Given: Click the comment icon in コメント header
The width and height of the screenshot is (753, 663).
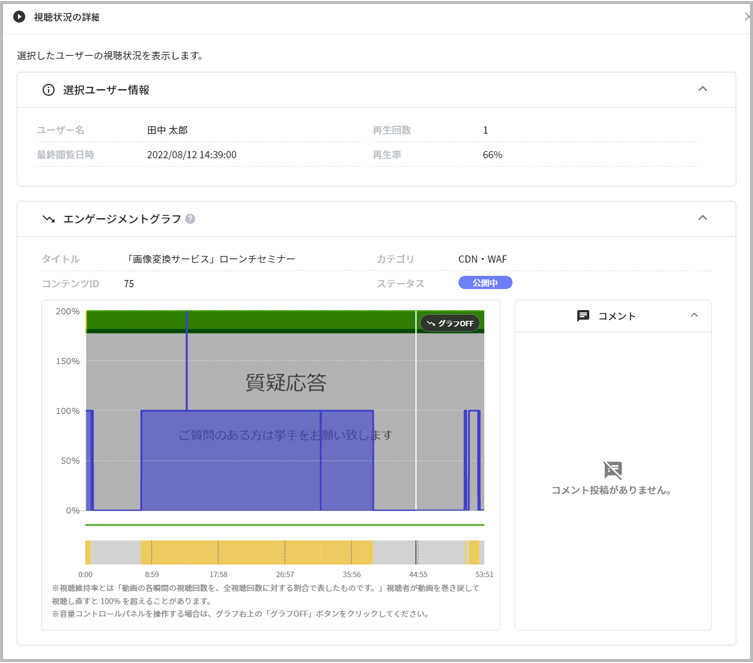Looking at the screenshot, I should pos(583,315).
